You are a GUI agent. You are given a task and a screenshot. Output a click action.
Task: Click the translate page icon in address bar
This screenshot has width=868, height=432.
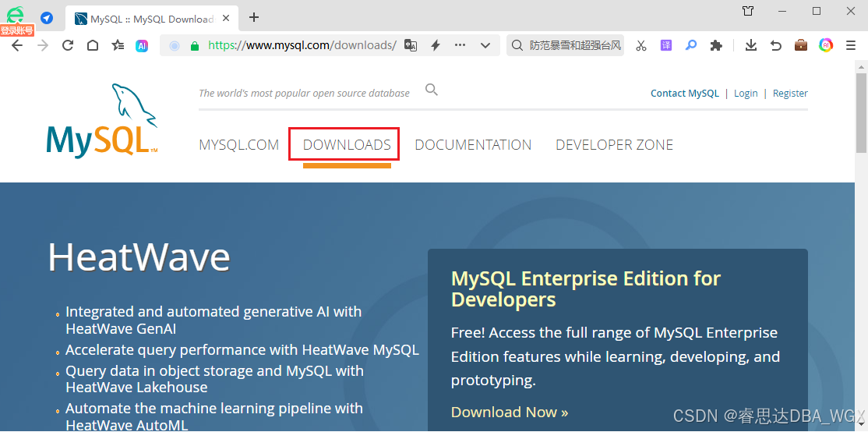click(x=410, y=45)
